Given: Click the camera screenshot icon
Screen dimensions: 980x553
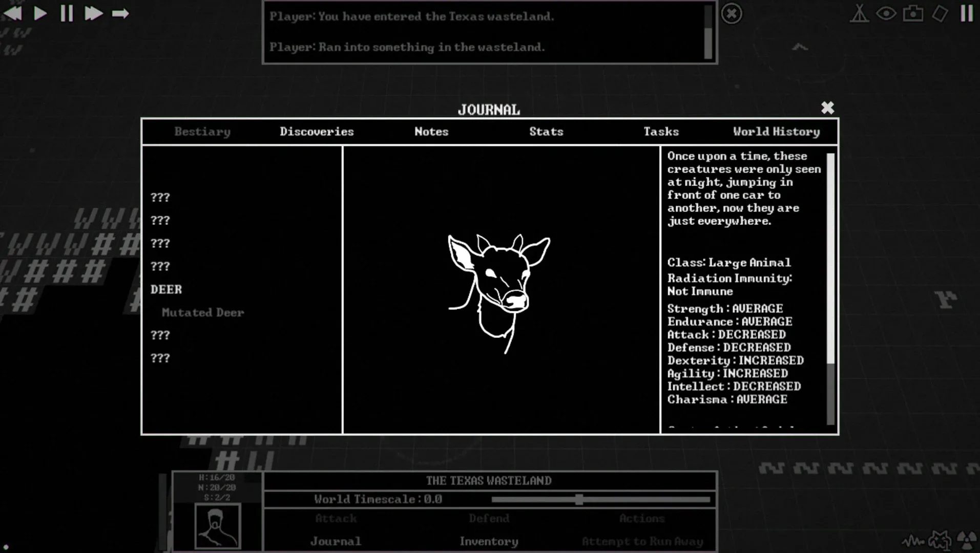Looking at the screenshot, I should [913, 14].
